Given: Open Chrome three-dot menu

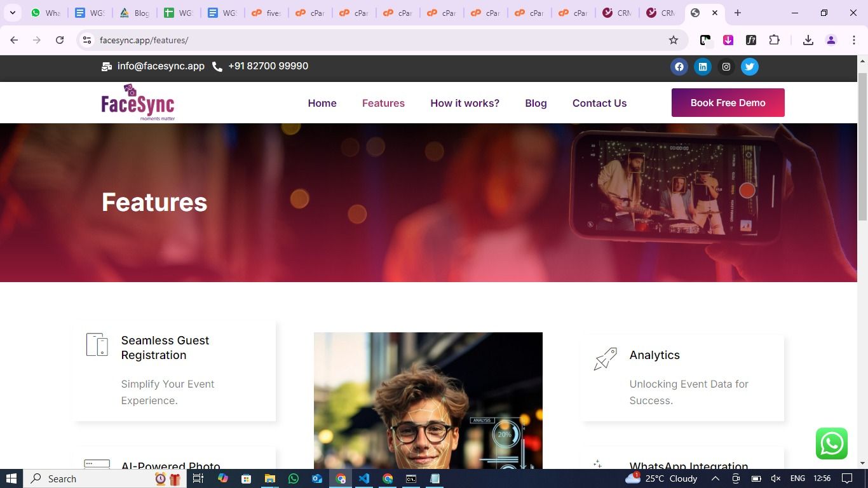Looking at the screenshot, I should (x=854, y=40).
